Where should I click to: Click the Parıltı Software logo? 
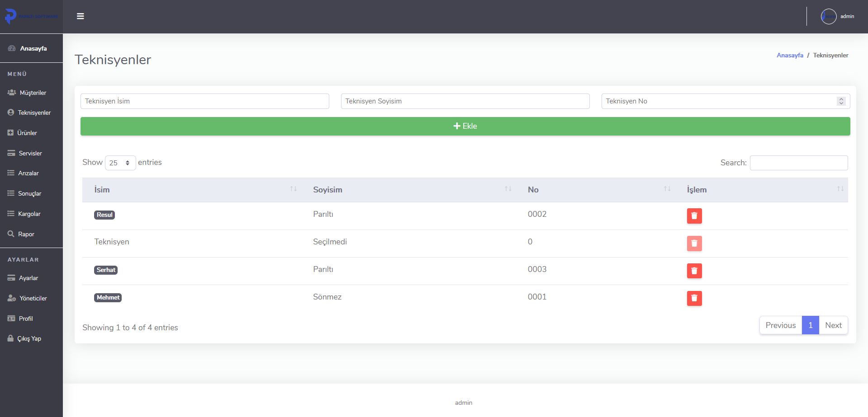31,16
